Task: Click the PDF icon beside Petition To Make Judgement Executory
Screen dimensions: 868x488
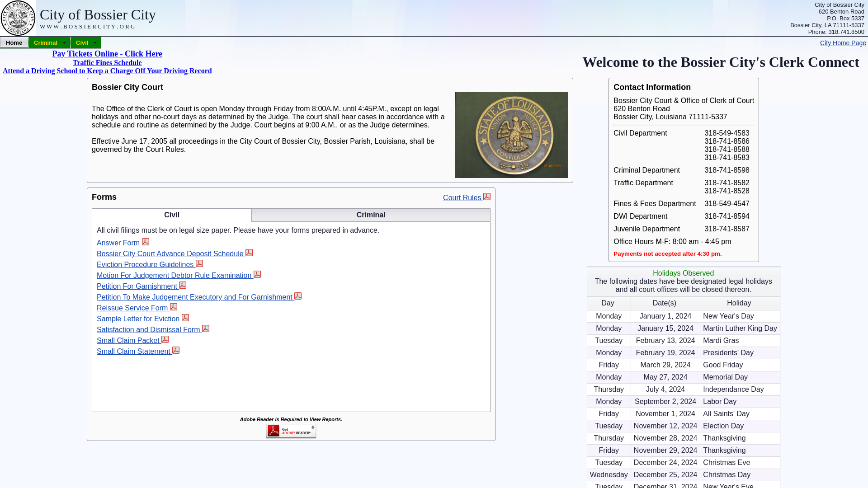Action: pos(298,296)
